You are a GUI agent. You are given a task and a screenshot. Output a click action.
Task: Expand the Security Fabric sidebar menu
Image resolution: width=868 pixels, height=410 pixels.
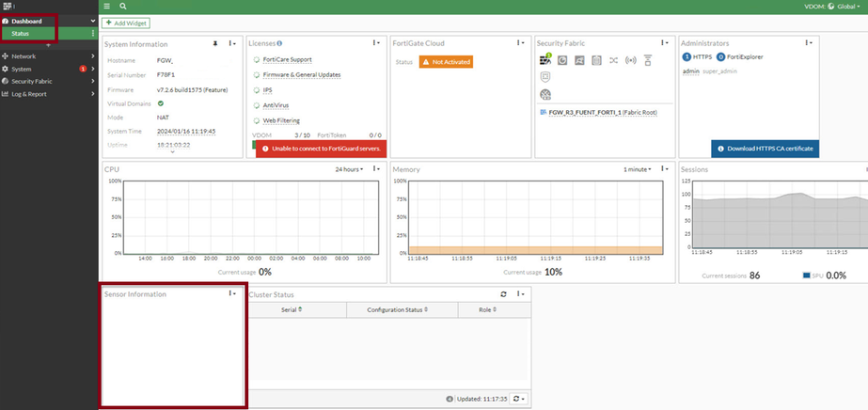49,81
